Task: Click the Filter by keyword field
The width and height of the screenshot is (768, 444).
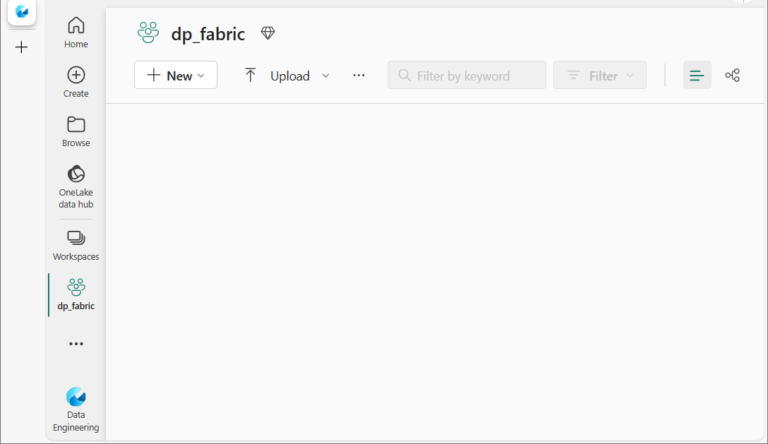Action: click(x=467, y=75)
